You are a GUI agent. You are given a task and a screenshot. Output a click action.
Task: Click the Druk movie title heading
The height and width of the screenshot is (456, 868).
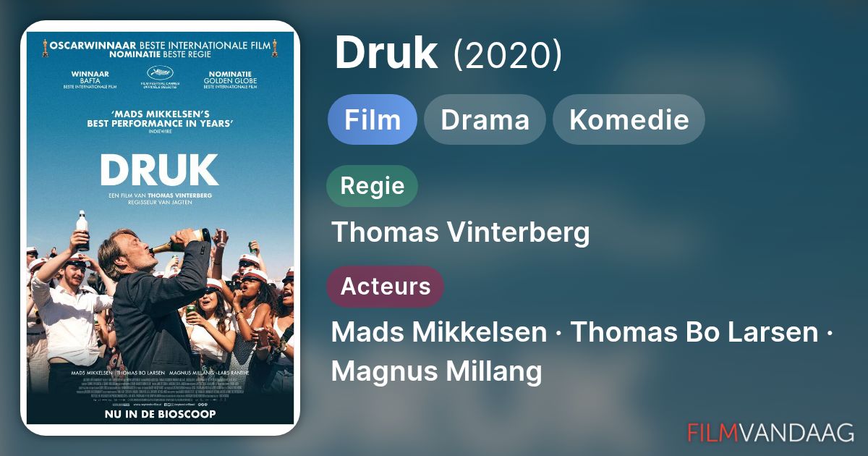[x=386, y=52]
